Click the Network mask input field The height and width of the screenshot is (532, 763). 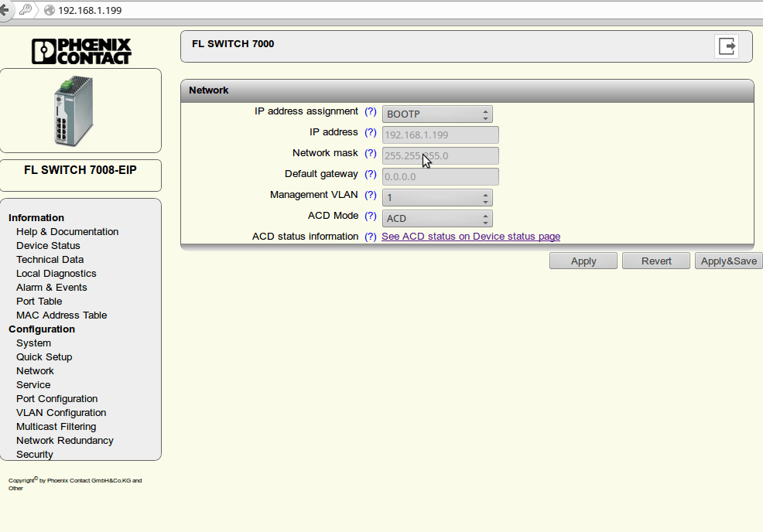[440, 155]
